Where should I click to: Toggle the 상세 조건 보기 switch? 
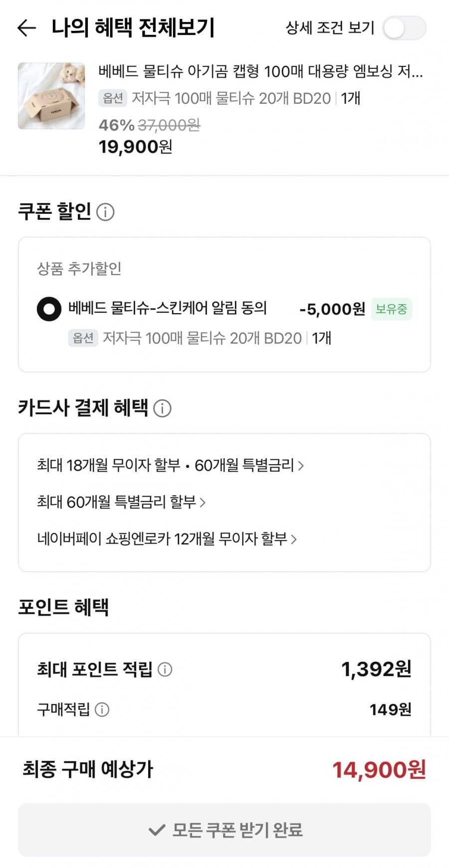pyautogui.click(x=404, y=28)
